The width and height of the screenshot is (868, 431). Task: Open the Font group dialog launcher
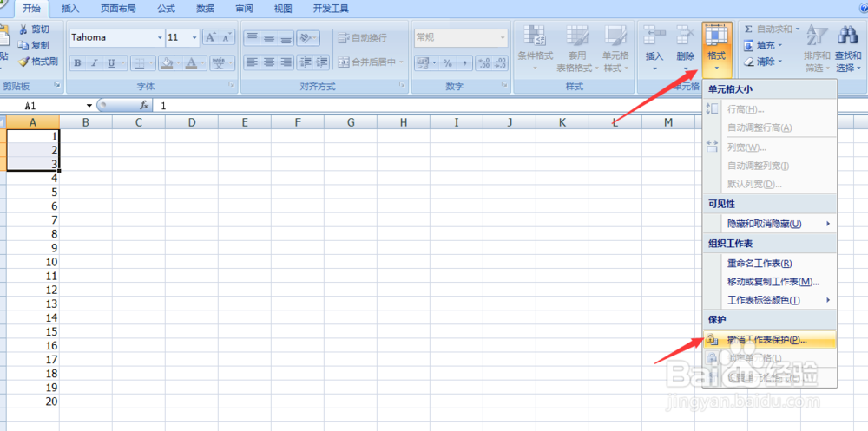232,85
